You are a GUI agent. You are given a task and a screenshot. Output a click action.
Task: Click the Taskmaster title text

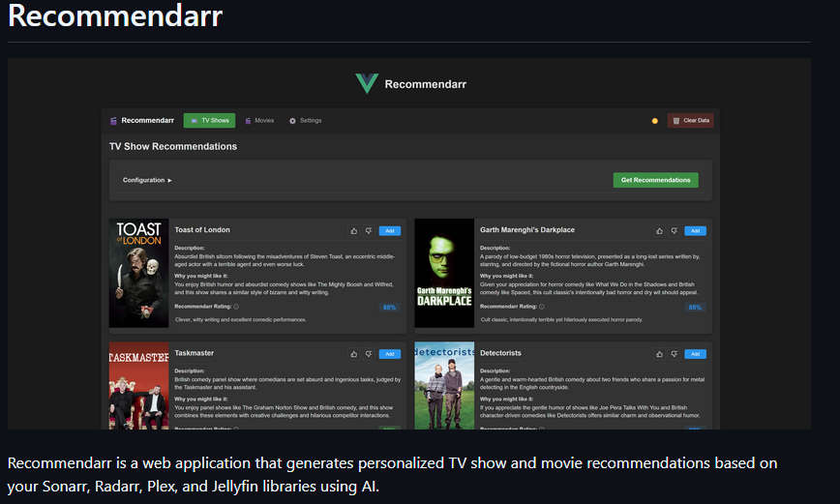tap(194, 353)
